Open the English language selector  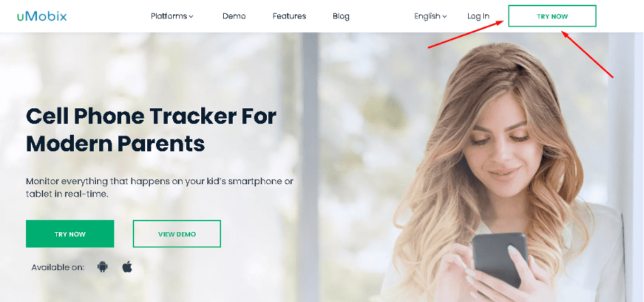(x=430, y=16)
